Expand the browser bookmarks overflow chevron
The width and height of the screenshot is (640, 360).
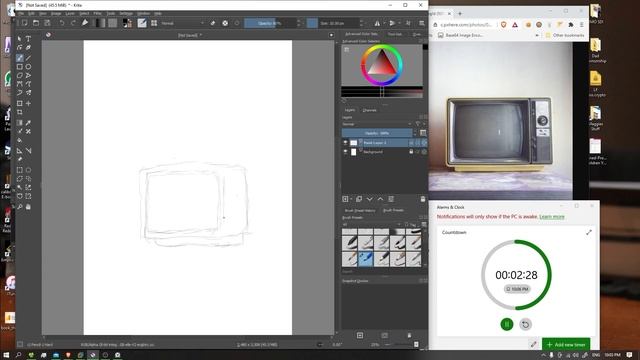[537, 36]
